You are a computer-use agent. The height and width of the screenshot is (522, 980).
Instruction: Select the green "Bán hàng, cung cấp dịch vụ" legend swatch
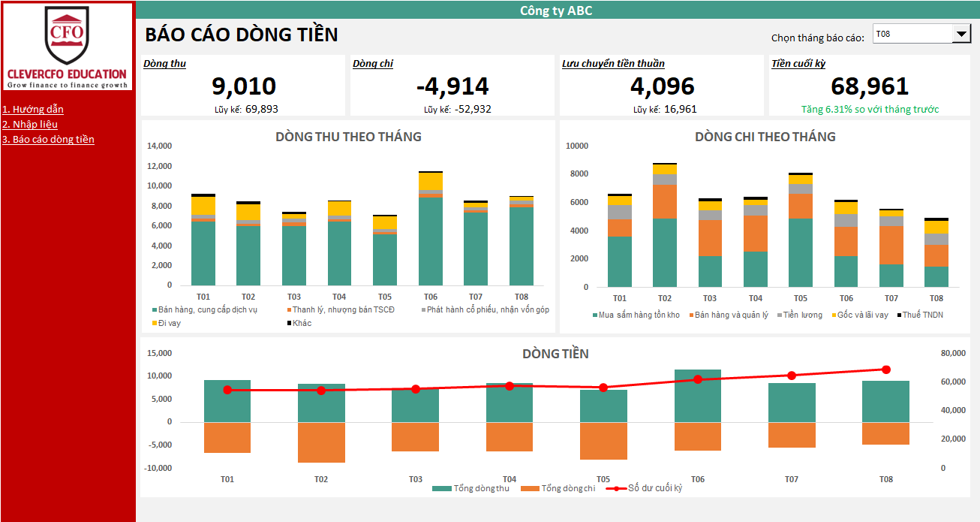pos(155,310)
